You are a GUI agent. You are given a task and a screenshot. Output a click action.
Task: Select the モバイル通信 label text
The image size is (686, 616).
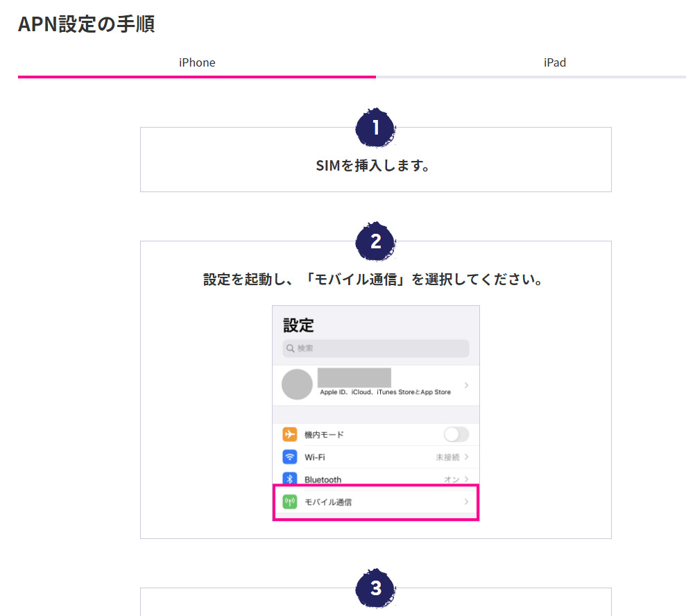[328, 502]
